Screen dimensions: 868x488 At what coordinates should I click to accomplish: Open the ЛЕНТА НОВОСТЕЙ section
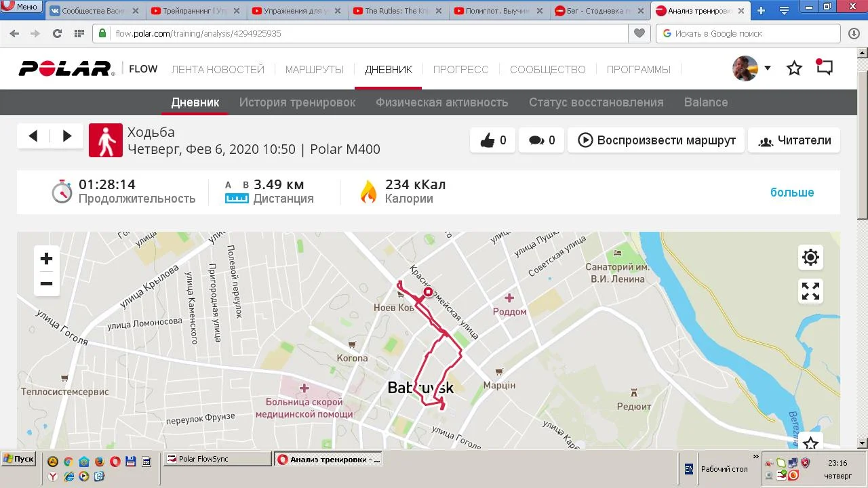tap(218, 69)
